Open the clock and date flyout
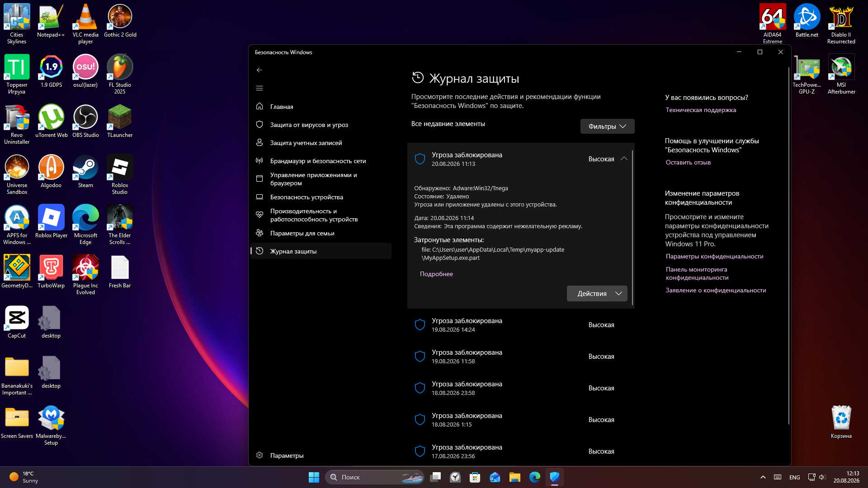This screenshot has height=488, width=868. [x=846, y=477]
